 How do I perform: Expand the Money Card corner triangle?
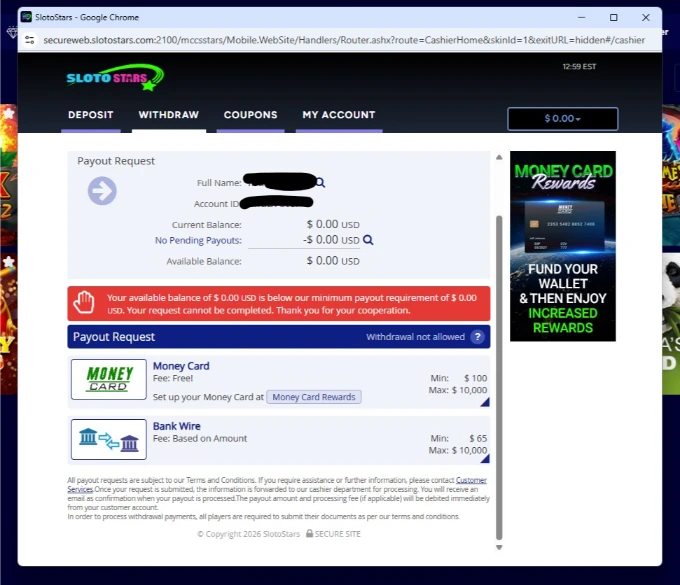484,402
